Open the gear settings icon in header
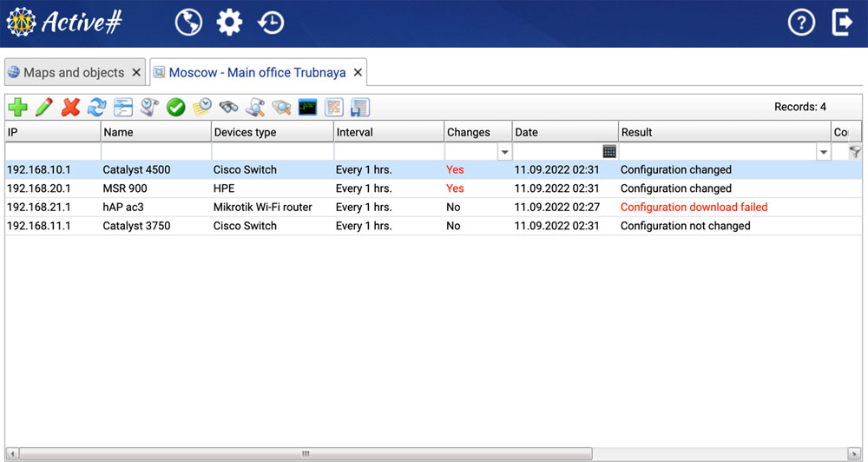The height and width of the screenshot is (462, 868). pyautogui.click(x=229, y=23)
